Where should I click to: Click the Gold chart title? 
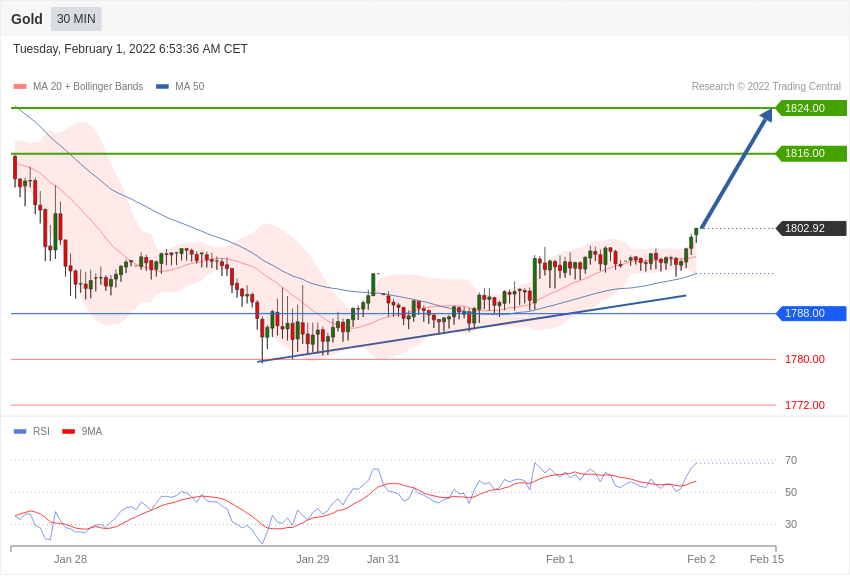(27, 19)
